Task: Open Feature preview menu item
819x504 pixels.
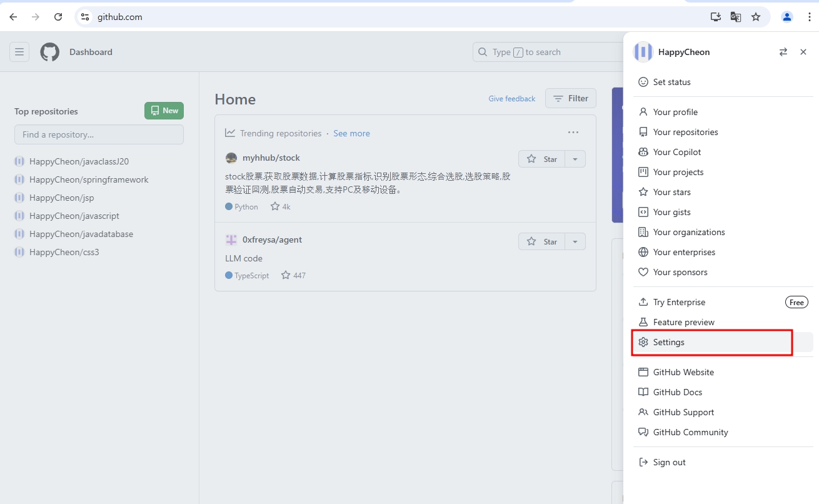Action: coord(723,322)
